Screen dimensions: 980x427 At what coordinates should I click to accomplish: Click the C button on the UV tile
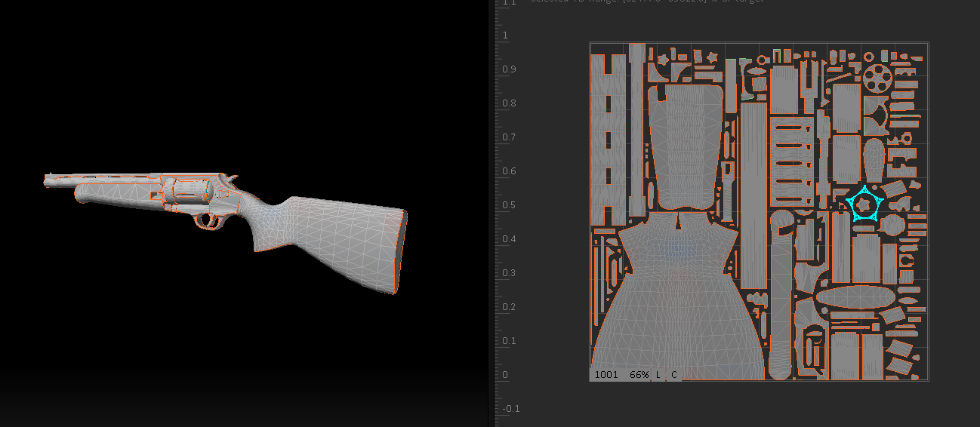pos(673,375)
